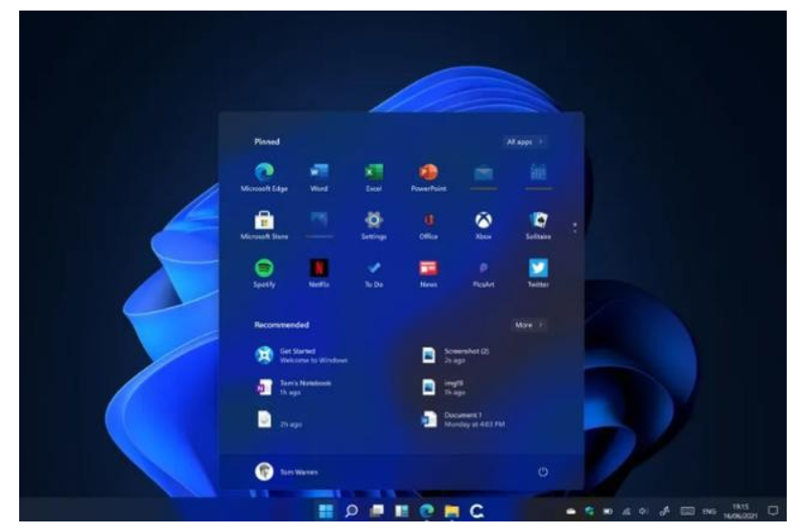
Task: Open the pinned Settings gear
Action: point(374,225)
